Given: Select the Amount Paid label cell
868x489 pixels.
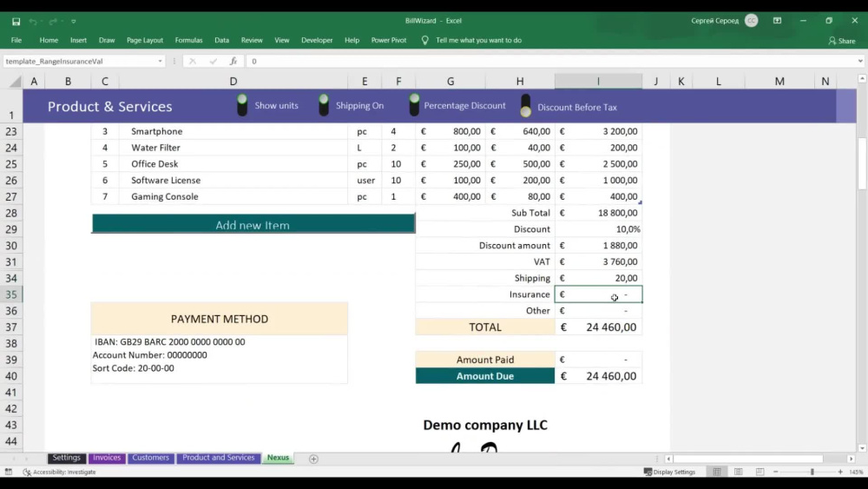Looking at the screenshot, I should pyautogui.click(x=485, y=360).
